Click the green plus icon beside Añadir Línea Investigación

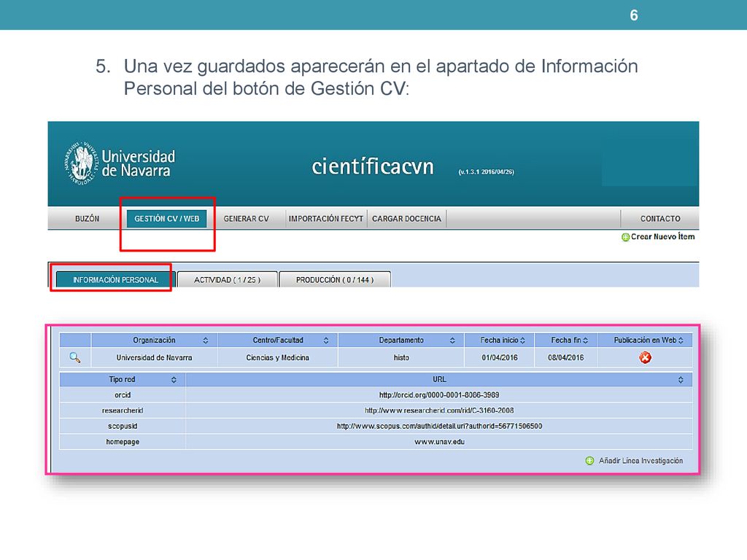click(589, 461)
